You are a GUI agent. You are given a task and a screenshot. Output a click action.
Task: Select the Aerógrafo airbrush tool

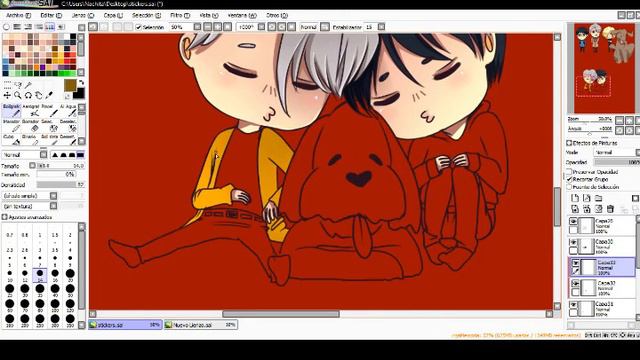(x=31, y=110)
